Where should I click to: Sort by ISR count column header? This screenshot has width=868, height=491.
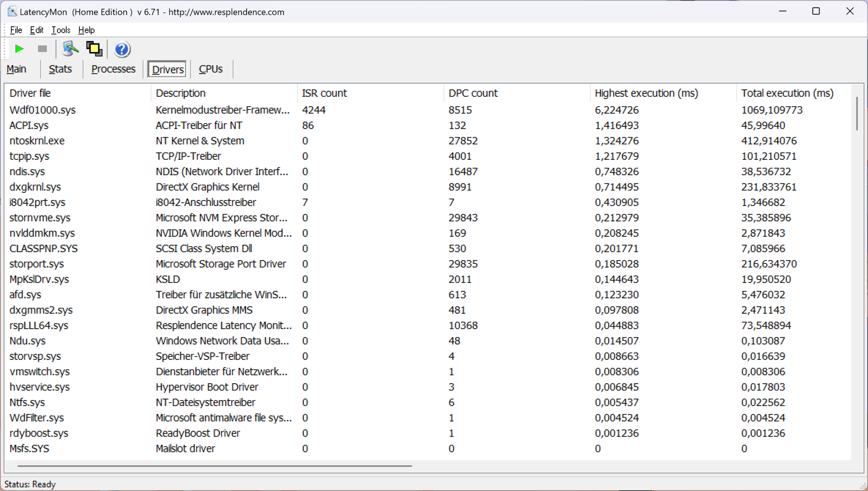point(324,93)
